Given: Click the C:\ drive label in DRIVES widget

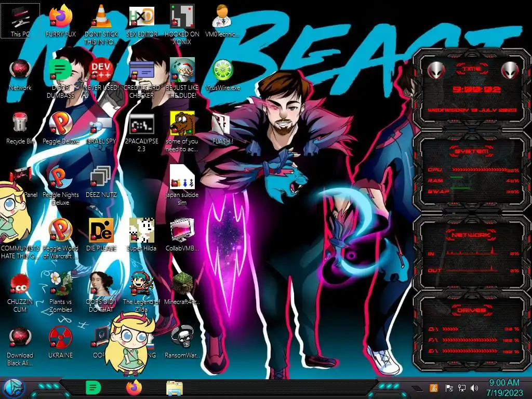Looking at the screenshot, I should [433, 329].
